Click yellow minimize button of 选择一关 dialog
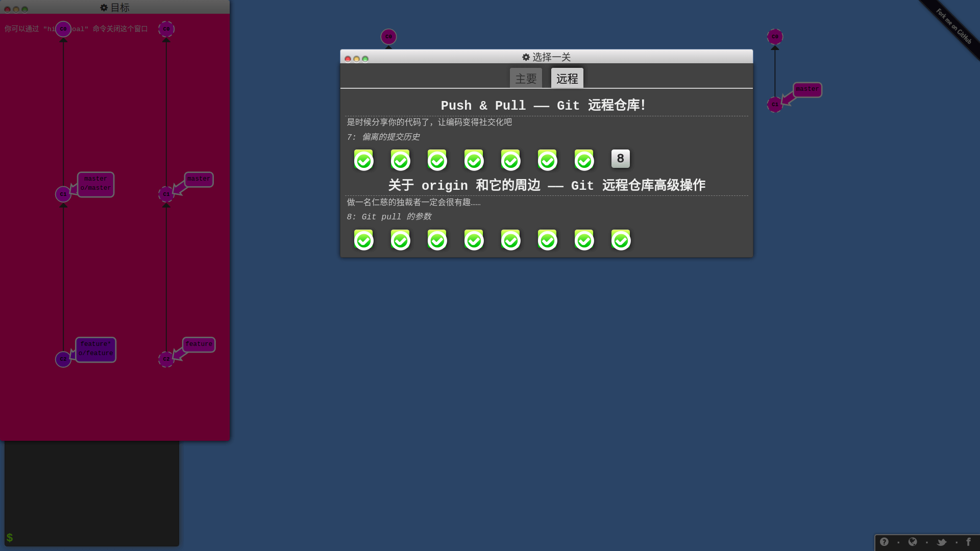Screen dimensions: 980x551 click(x=356, y=59)
